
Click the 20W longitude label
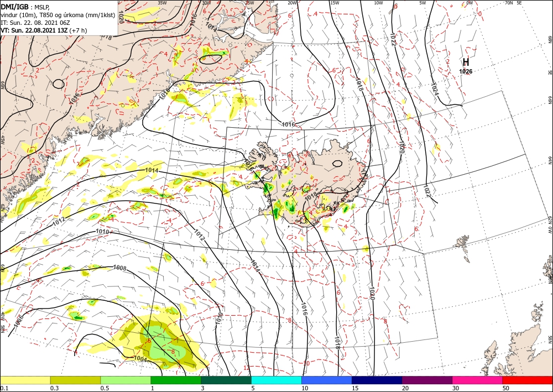(x=292, y=3)
